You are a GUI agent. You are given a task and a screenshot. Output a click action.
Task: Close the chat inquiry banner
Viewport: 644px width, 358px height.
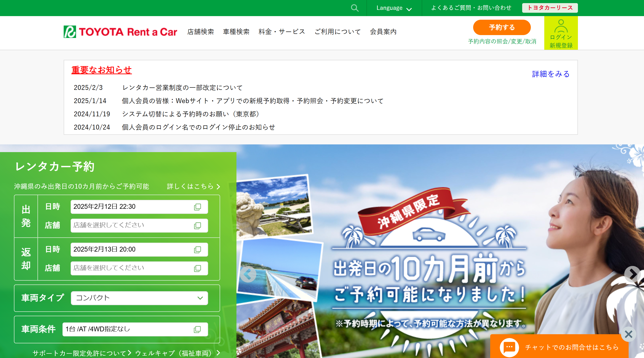pyautogui.click(x=628, y=334)
